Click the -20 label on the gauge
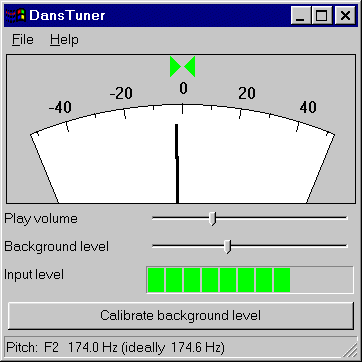Screen dimensions: 362x362 point(121,94)
